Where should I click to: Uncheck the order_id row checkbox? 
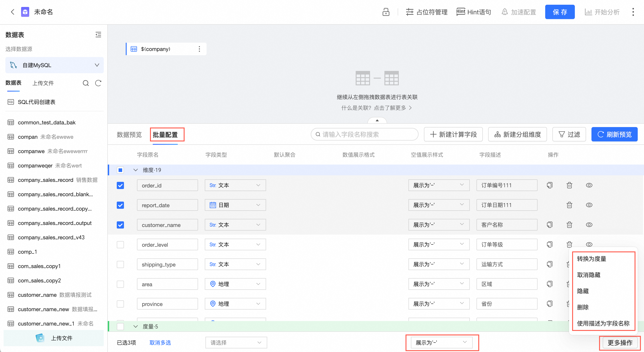click(x=120, y=185)
